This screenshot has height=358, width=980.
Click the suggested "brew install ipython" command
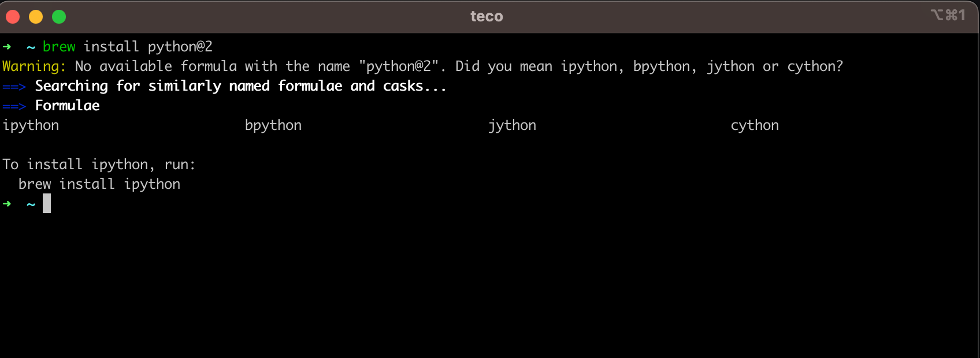(99, 184)
